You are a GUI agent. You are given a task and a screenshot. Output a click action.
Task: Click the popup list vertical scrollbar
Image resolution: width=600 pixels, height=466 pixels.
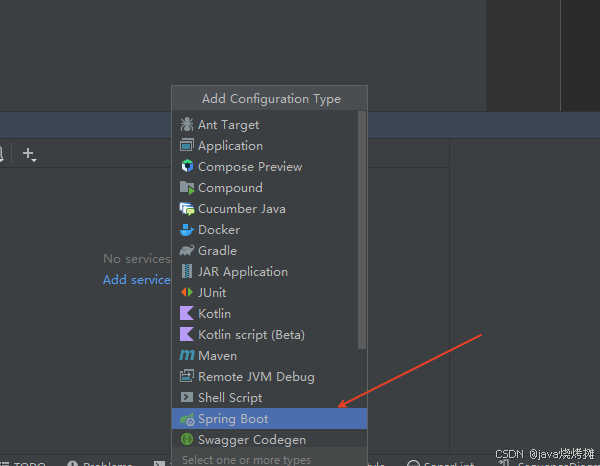tap(362, 230)
